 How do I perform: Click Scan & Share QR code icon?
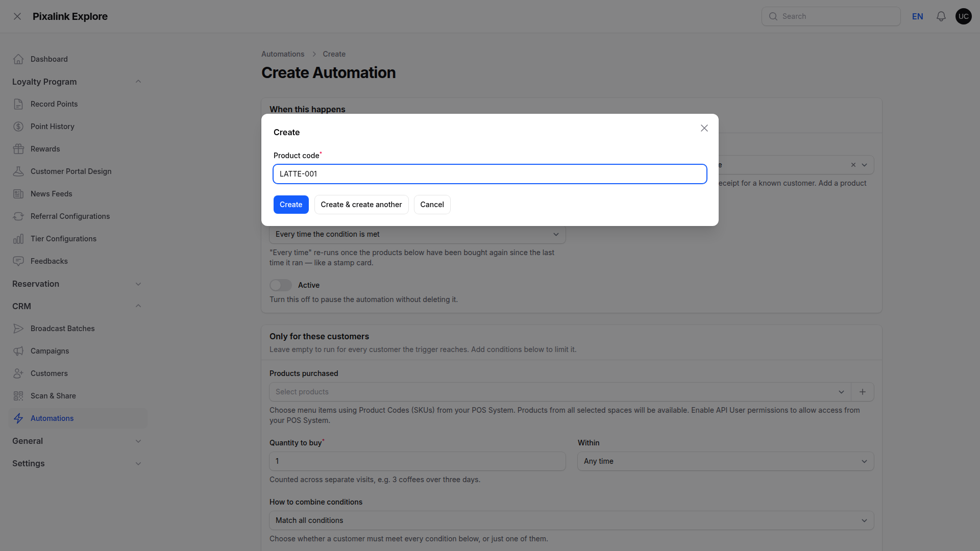(x=18, y=396)
